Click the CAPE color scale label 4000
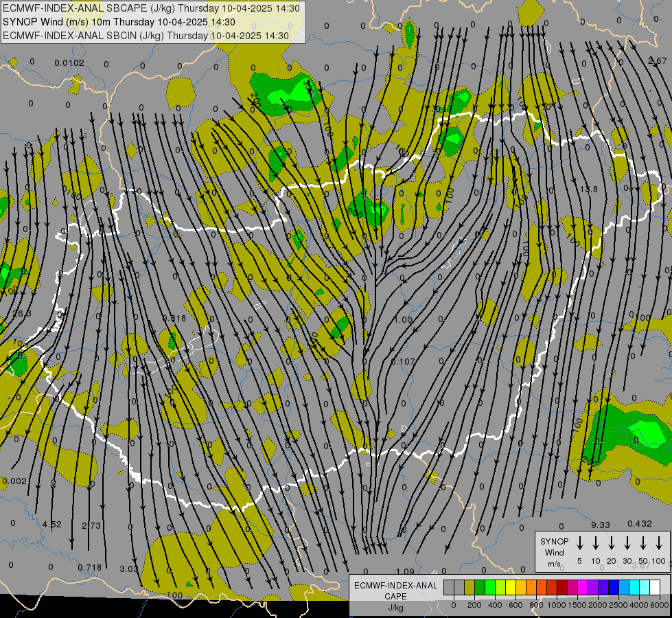Screen dimensions: 672x618 pos(639,605)
